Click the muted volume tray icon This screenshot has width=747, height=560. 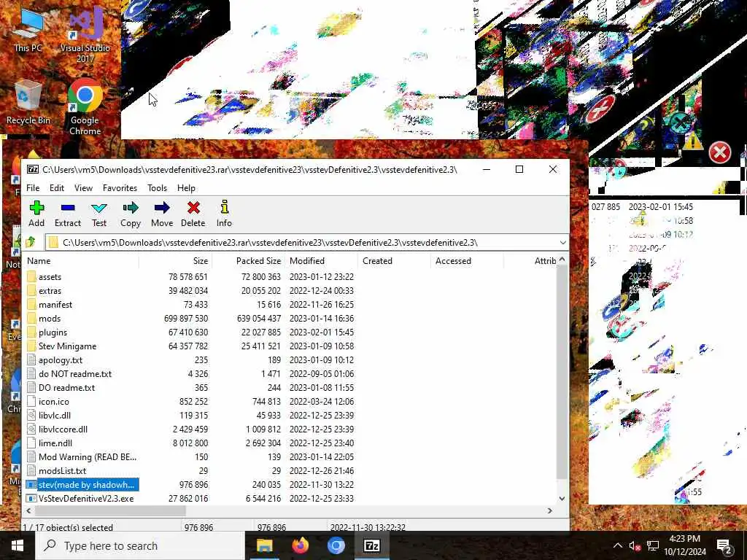point(635,546)
